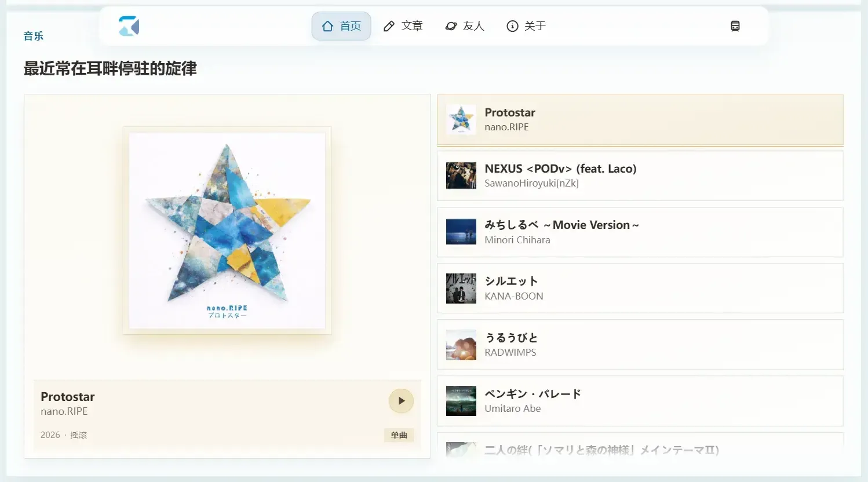Screen dimensions: 868x482
Task: Open the 关于 about page
Action: pyautogui.click(x=526, y=26)
